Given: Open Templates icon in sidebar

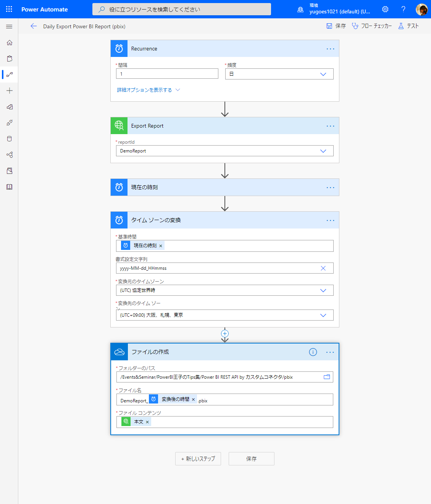Looking at the screenshot, I should tap(10, 107).
